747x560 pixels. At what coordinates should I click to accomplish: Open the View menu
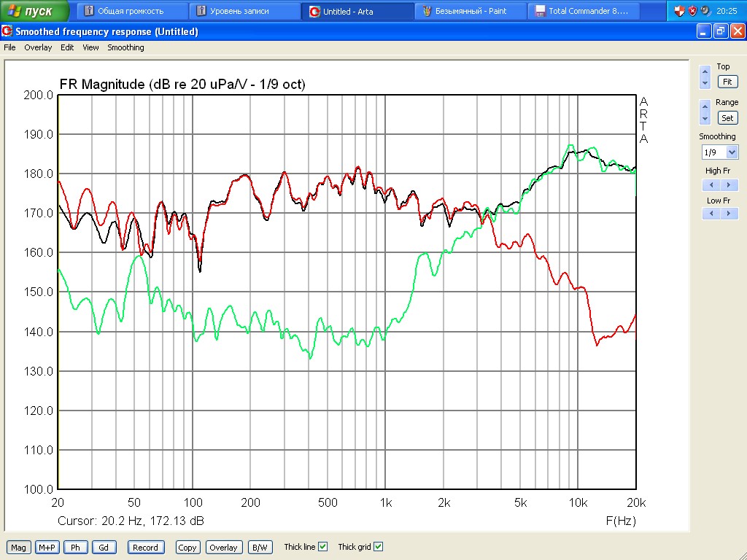[90, 47]
